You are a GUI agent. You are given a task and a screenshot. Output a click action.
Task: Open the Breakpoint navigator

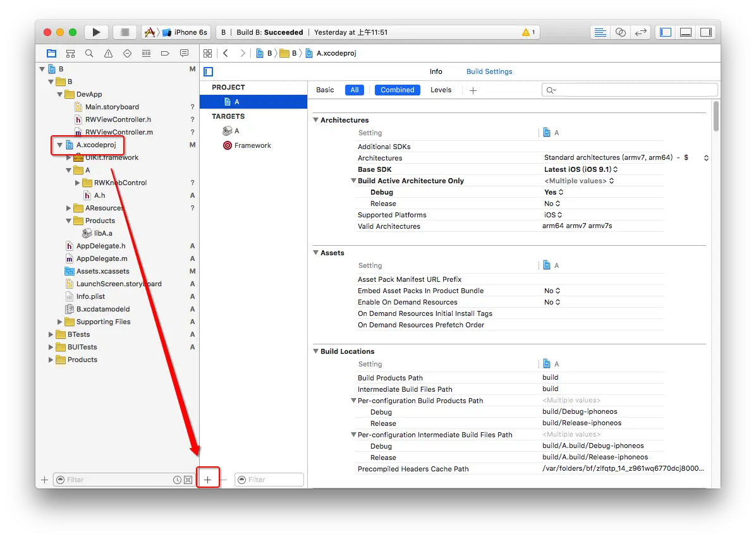[165, 54]
